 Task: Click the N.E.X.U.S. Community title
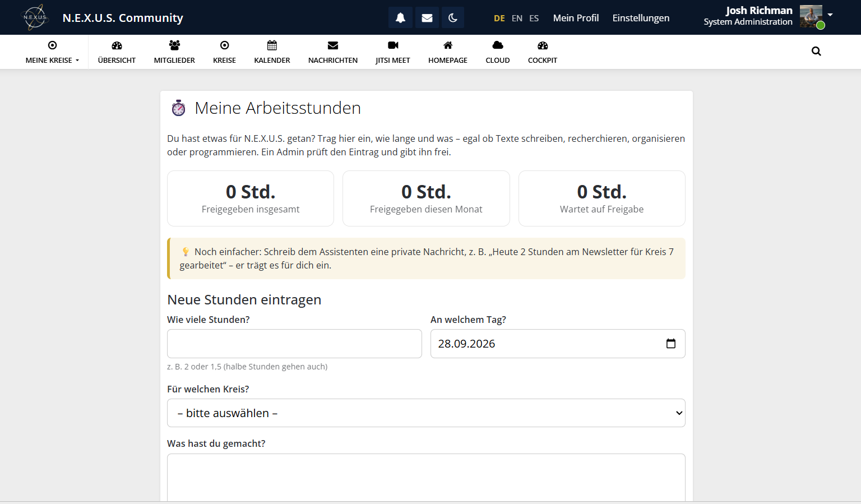click(123, 18)
